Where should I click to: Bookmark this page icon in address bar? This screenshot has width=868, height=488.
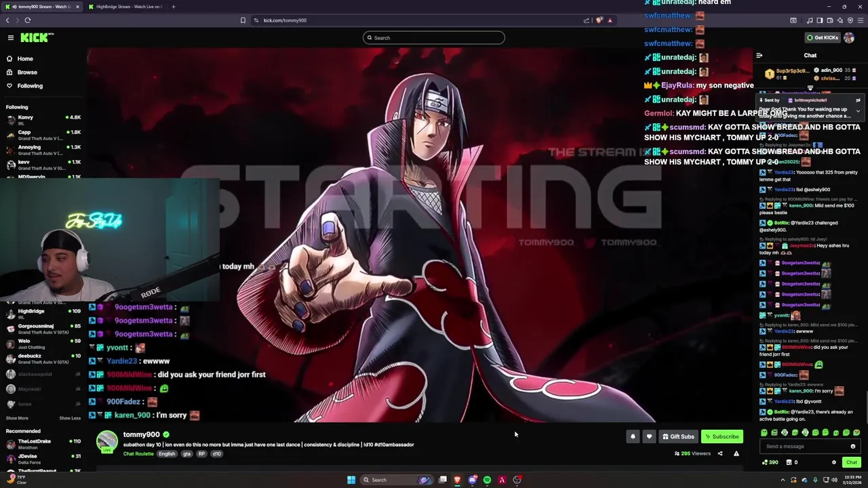pos(243,20)
